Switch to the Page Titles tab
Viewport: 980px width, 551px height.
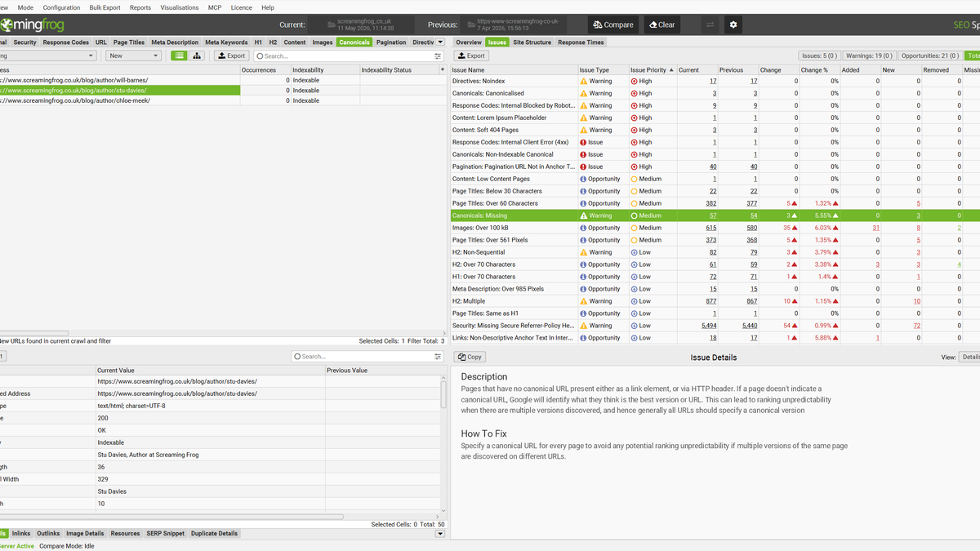pos(129,42)
